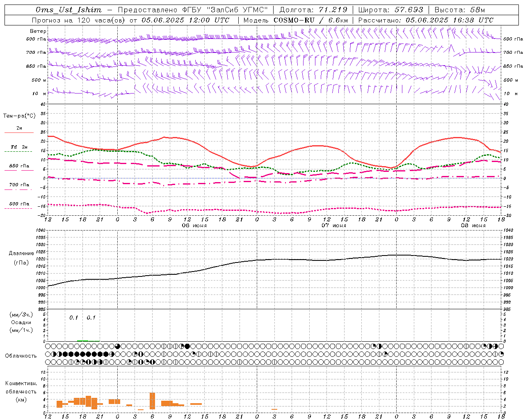This screenshot has height=420, width=525.
Task: Click the computed time 05.06.2025 16:38 UTC
Action: coord(450,20)
